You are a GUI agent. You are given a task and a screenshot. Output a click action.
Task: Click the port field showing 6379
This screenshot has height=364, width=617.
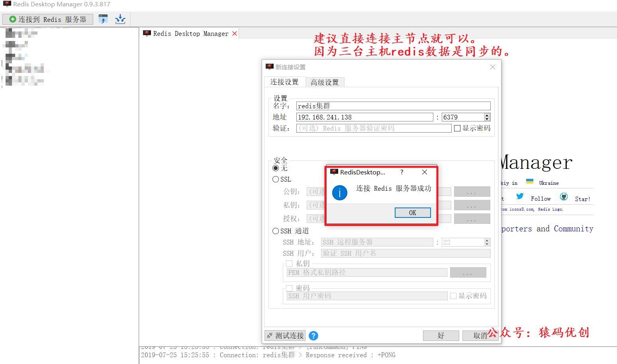(x=463, y=117)
